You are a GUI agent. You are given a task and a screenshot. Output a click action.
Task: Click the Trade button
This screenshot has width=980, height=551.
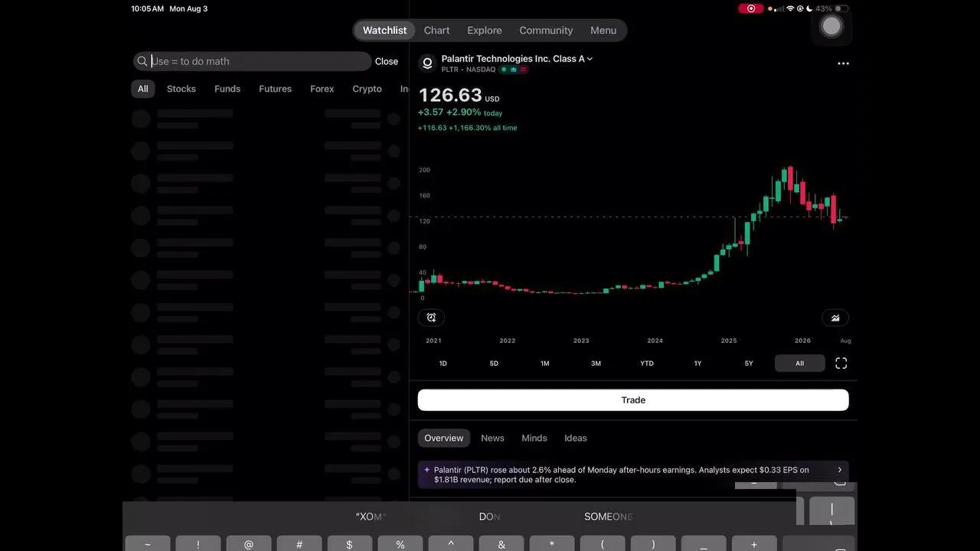[x=633, y=400]
